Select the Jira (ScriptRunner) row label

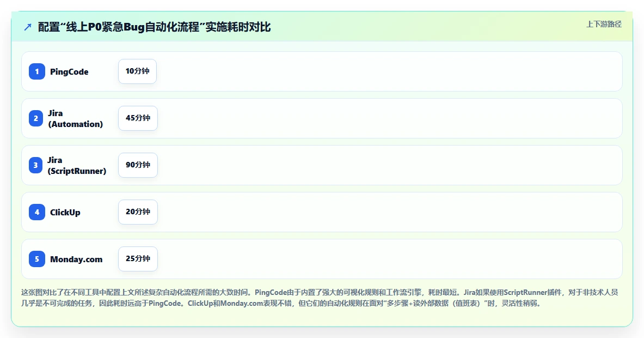(77, 165)
